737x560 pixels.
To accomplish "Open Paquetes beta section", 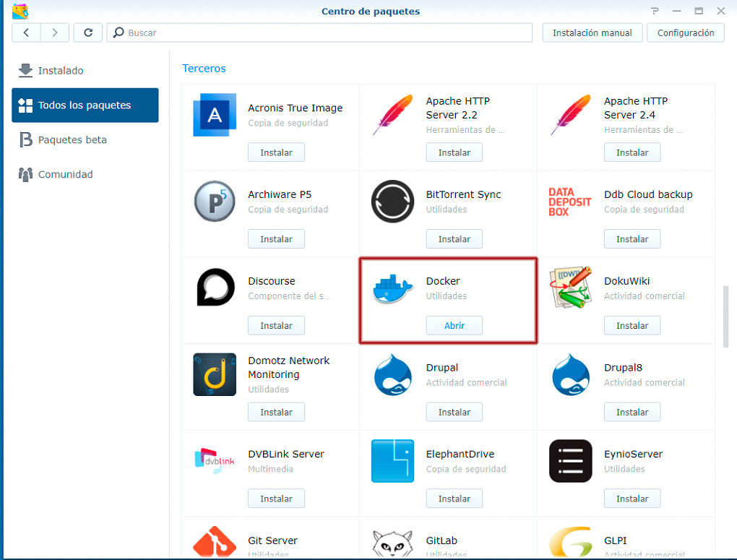I will click(85, 139).
